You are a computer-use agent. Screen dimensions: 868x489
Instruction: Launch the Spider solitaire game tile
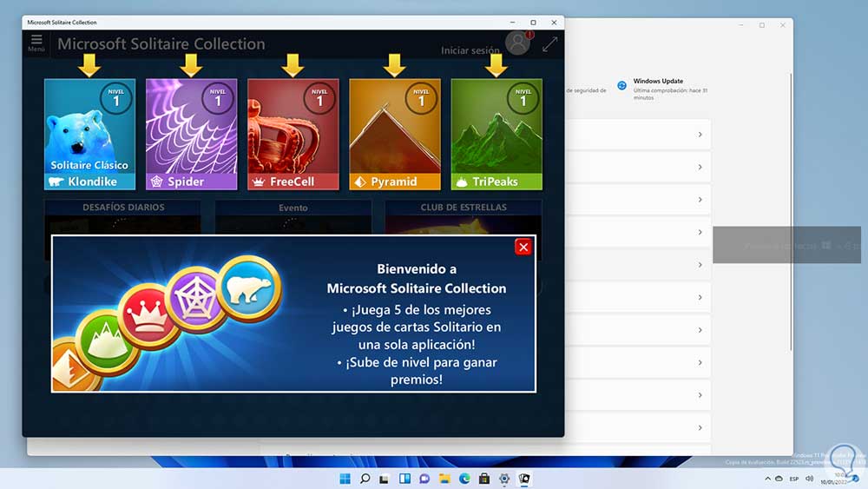coord(192,134)
